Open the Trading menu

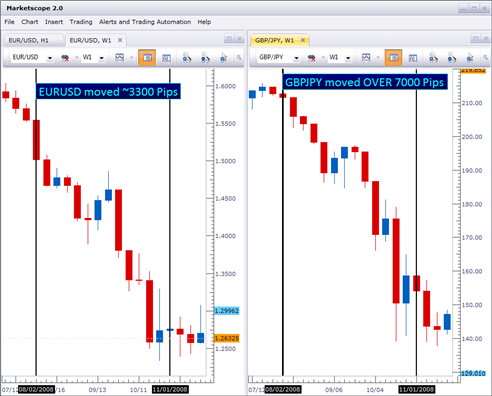coord(81,22)
